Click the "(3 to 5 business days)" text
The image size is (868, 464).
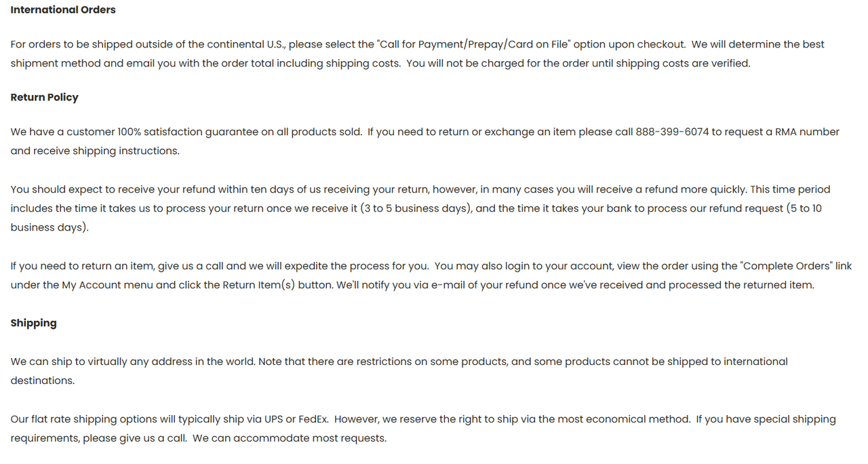tap(416, 208)
